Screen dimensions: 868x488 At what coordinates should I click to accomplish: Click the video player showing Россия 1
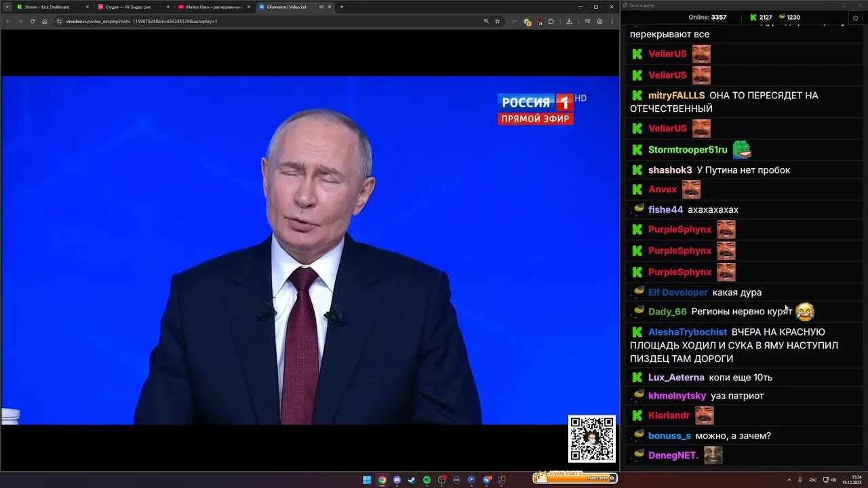click(x=310, y=250)
